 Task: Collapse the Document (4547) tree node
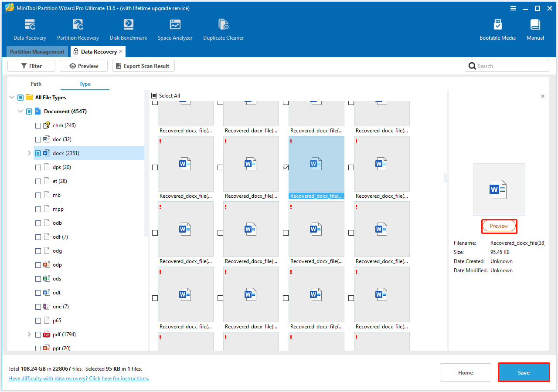click(20, 111)
